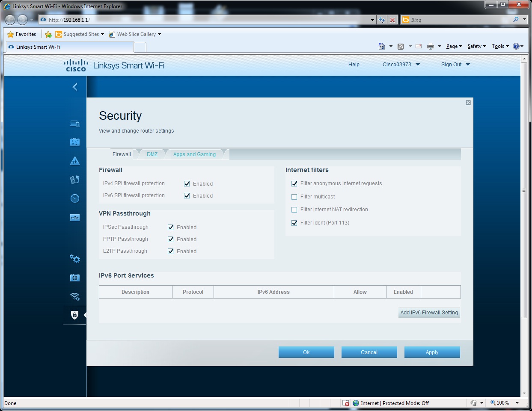Open the Tools menu
This screenshot has width=532, height=411.
(500, 46)
